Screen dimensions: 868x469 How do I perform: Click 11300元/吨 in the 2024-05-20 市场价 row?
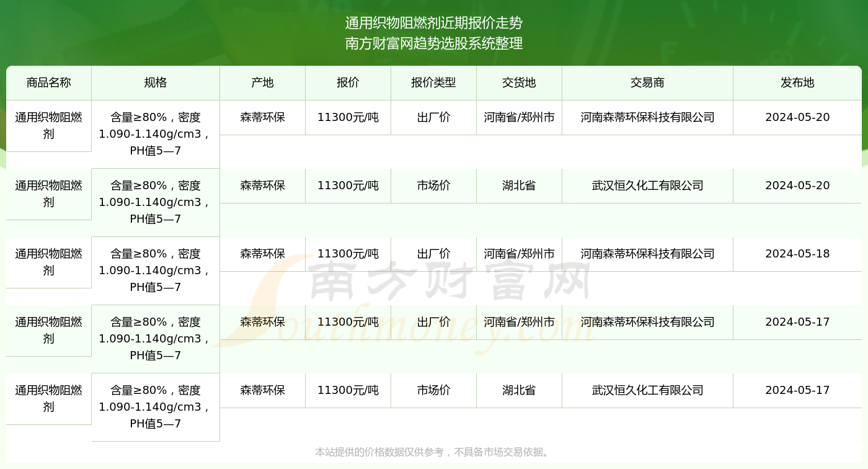(x=348, y=185)
